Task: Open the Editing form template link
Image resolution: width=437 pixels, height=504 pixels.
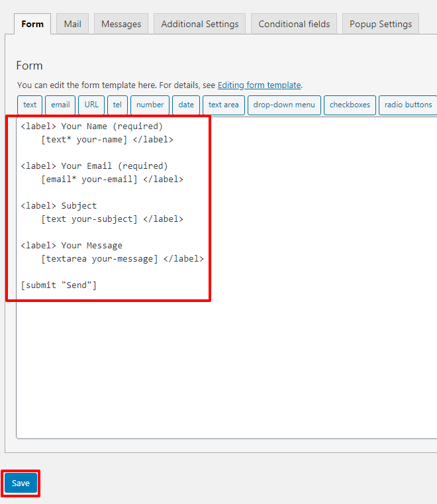Action: 259,85
